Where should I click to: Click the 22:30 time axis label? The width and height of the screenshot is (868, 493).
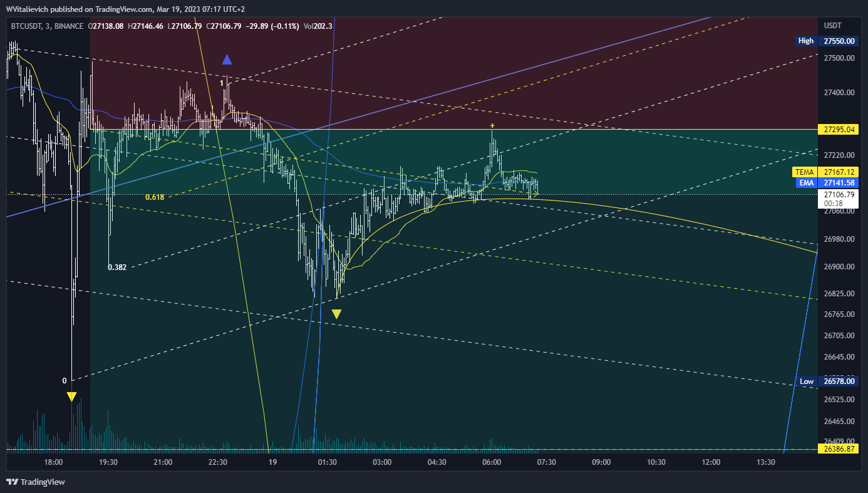(x=218, y=462)
